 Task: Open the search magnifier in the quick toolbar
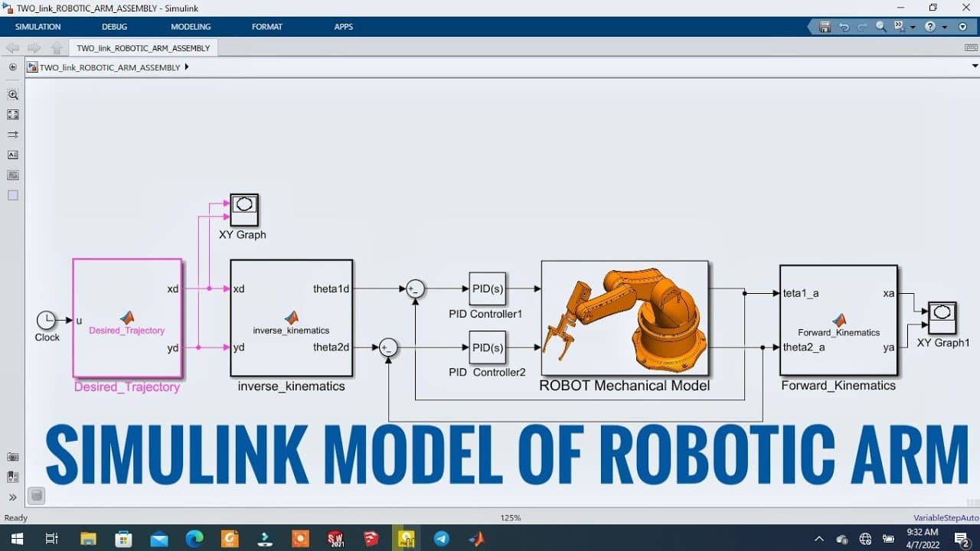(881, 27)
